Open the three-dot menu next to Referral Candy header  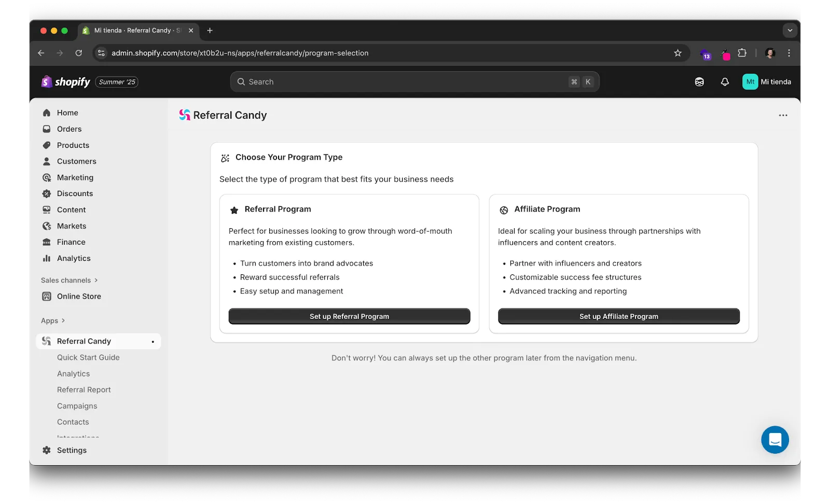point(783,115)
